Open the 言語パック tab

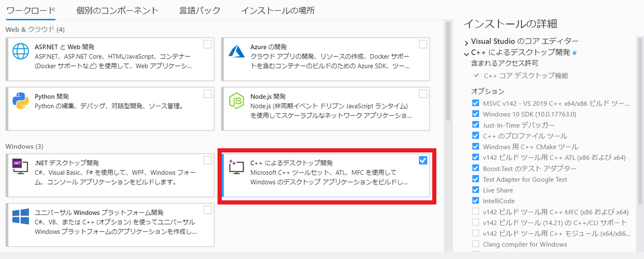click(200, 10)
